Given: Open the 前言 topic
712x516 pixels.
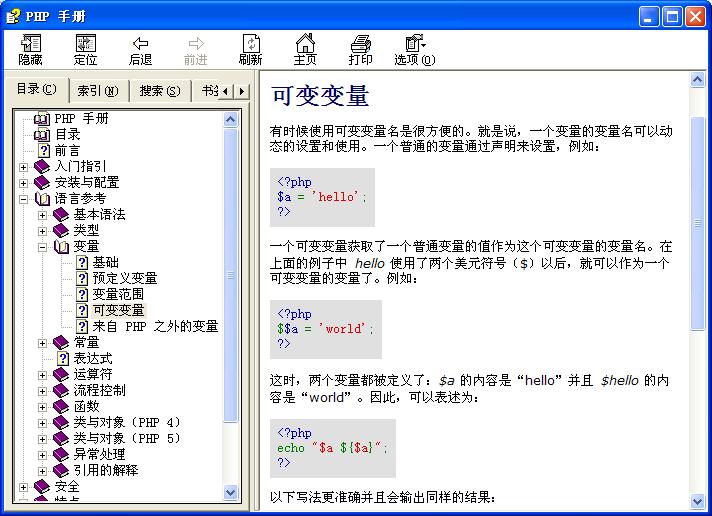Looking at the screenshot, I should coord(67,150).
